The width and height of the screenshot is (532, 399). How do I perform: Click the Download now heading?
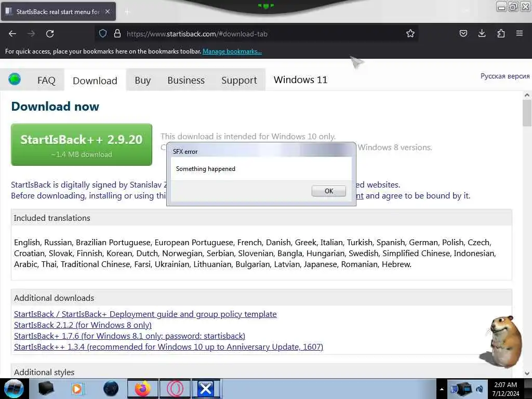(55, 106)
